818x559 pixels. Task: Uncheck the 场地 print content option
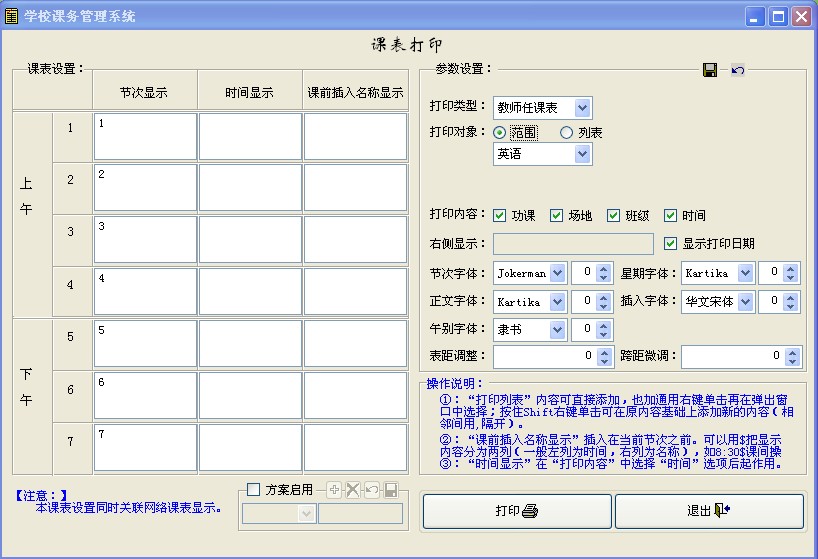pyautogui.click(x=557, y=215)
